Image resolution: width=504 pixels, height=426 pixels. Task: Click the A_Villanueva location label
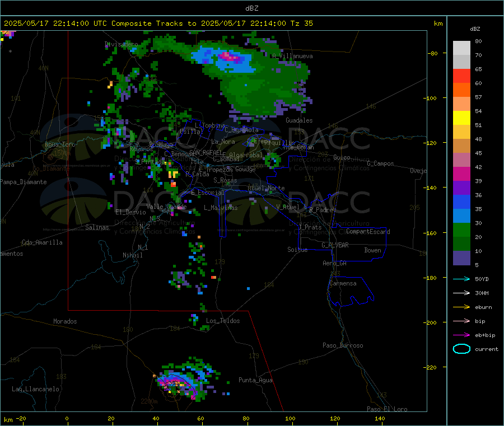coord(292,56)
